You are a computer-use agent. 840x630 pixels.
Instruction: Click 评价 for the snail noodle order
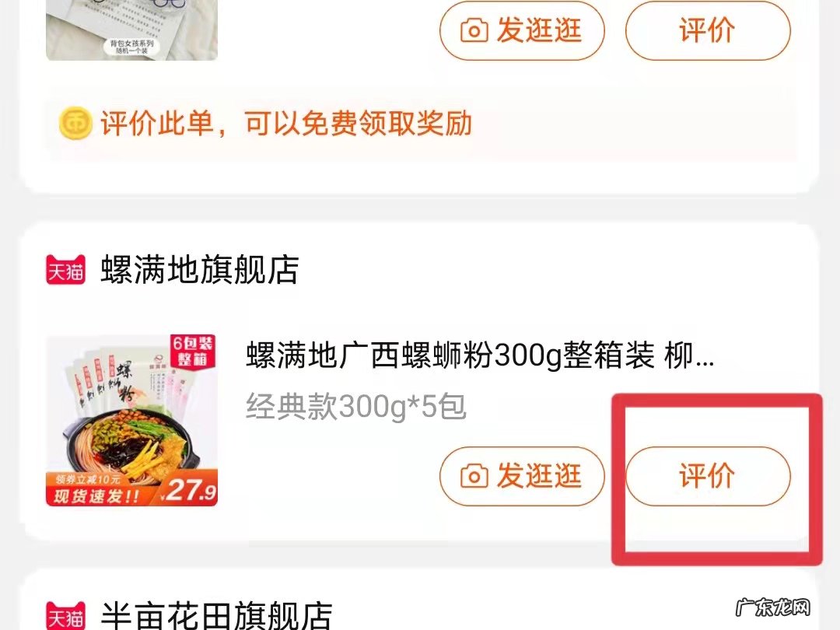click(708, 476)
